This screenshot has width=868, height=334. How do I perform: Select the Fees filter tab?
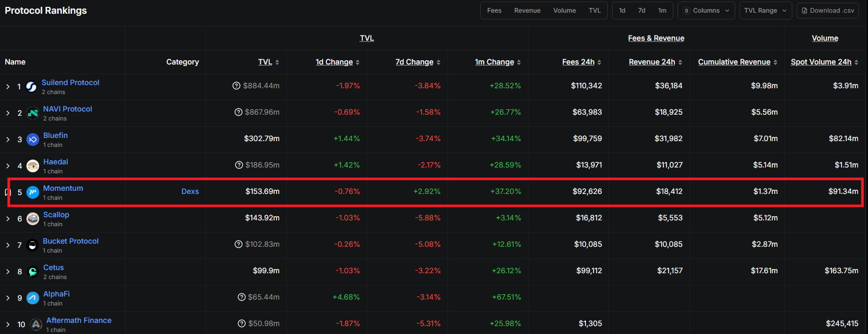pos(494,11)
